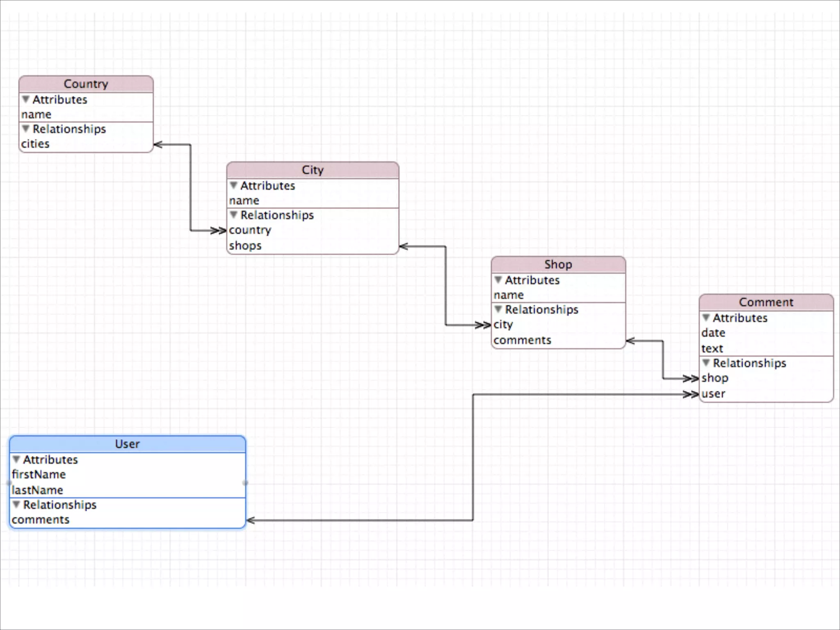Select the Shop entity header

pyautogui.click(x=558, y=265)
